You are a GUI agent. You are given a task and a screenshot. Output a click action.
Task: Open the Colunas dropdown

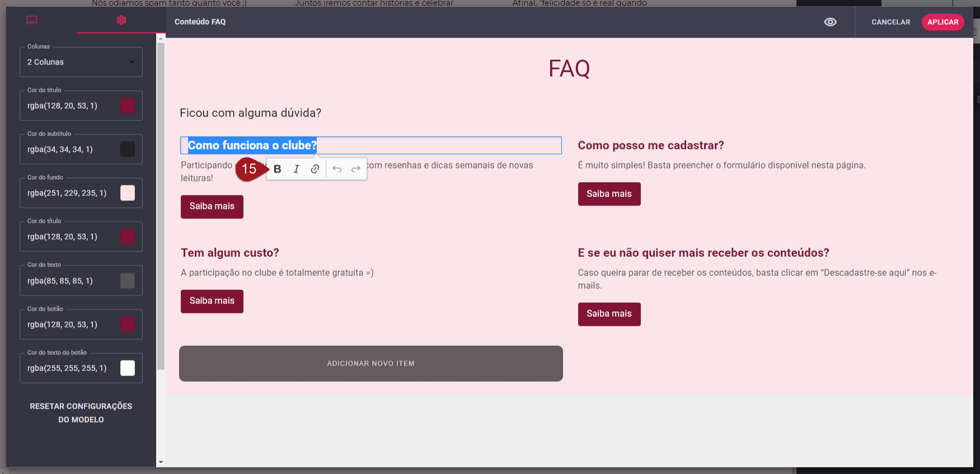tap(81, 62)
